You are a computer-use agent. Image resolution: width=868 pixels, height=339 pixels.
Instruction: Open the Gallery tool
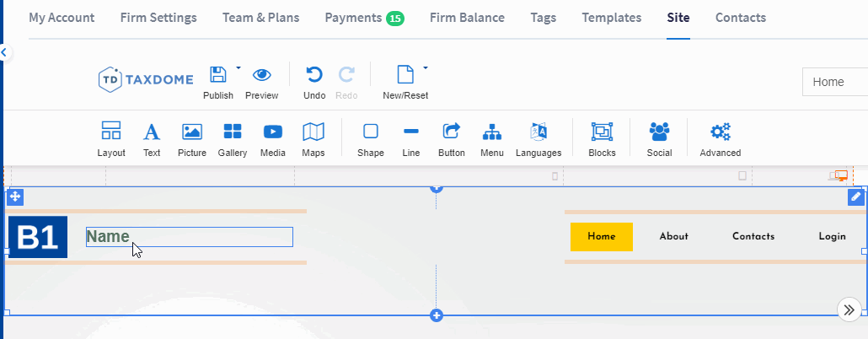(233, 132)
